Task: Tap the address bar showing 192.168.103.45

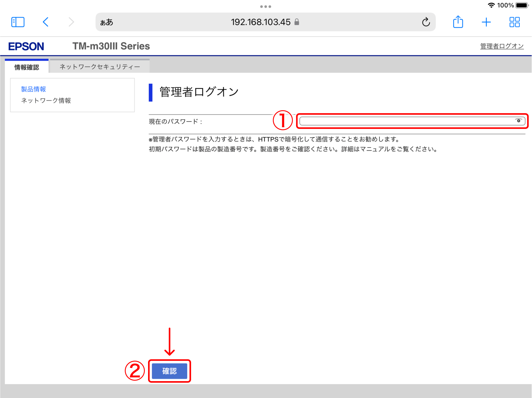Action: 265,22
